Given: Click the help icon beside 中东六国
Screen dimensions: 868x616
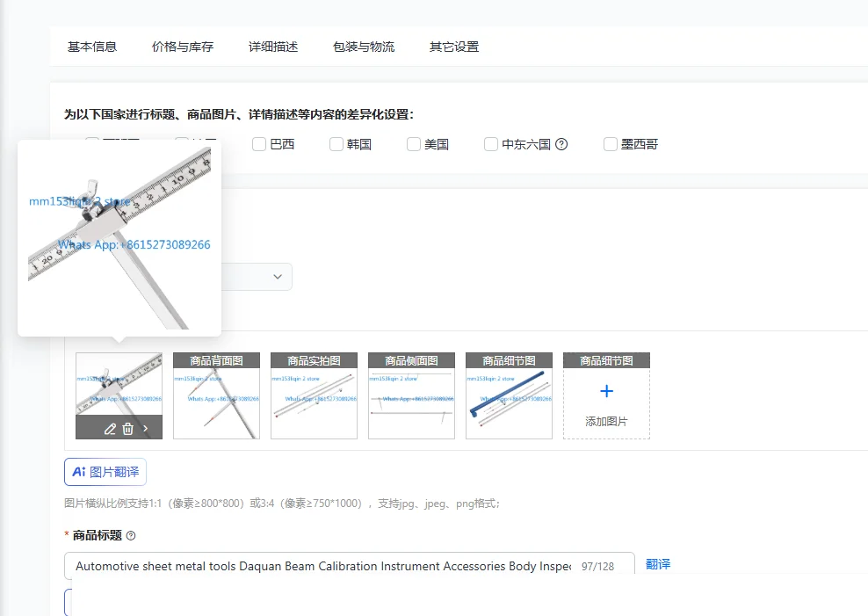Looking at the screenshot, I should (x=561, y=144).
